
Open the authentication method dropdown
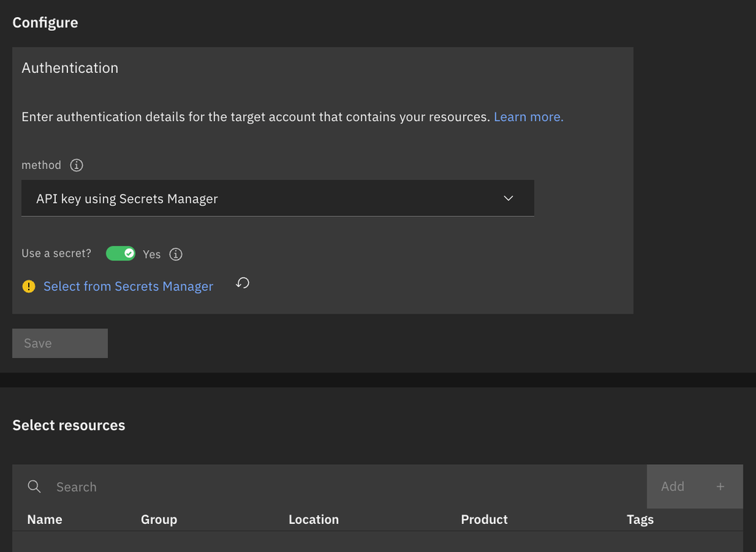(x=277, y=199)
